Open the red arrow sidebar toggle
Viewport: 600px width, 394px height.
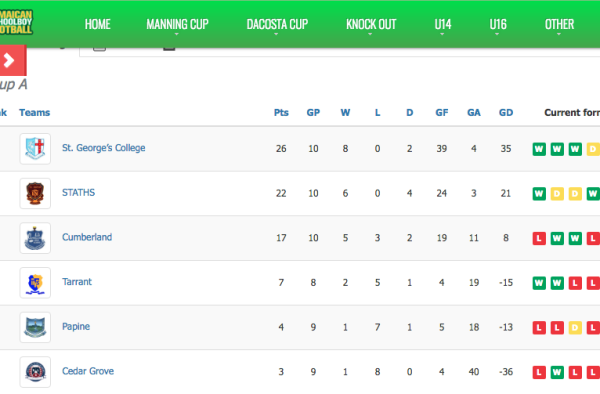pyautogui.click(x=12, y=60)
